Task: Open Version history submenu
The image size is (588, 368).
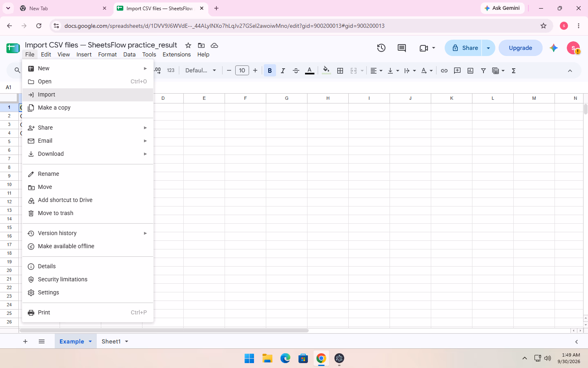Action: [88, 233]
